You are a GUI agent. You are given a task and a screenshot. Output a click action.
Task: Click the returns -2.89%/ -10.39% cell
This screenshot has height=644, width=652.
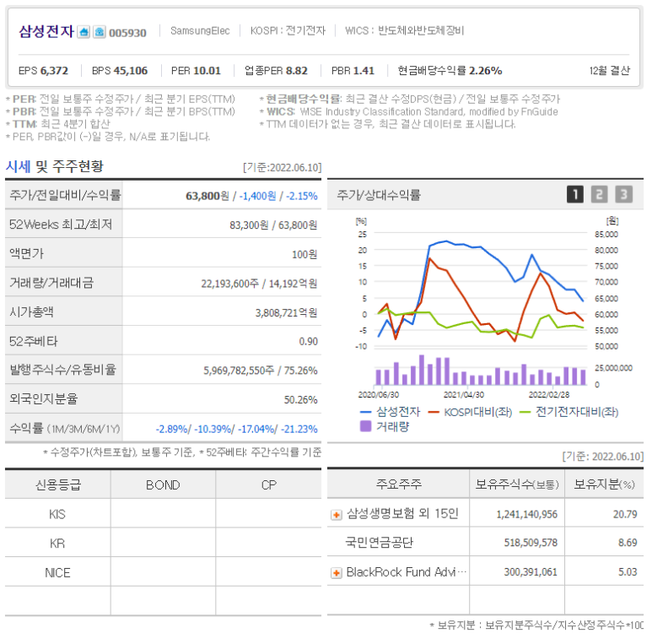[x=237, y=429]
